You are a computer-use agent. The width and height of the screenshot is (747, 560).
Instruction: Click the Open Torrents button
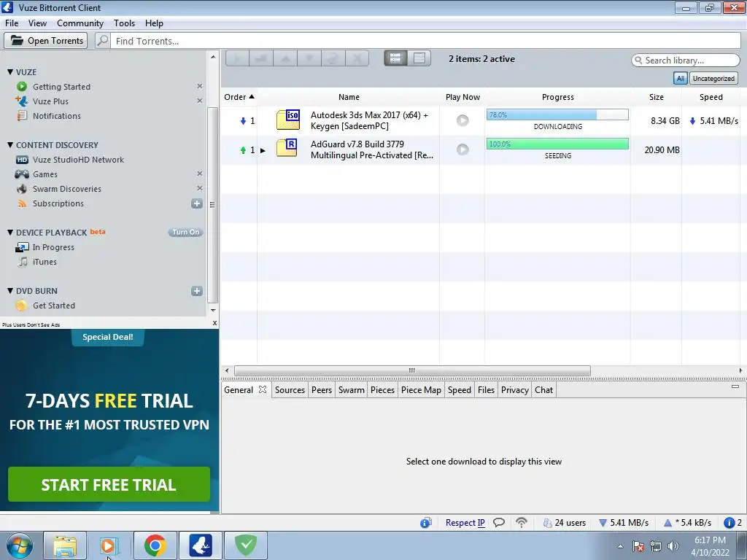(x=46, y=41)
